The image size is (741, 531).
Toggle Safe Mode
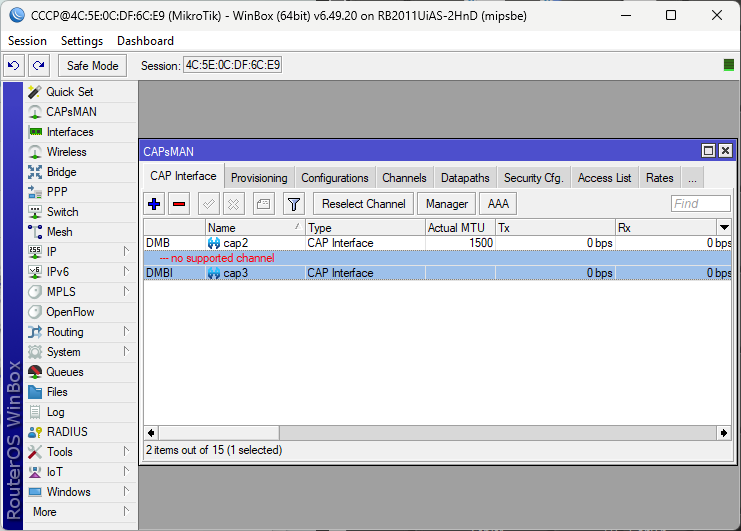93,66
